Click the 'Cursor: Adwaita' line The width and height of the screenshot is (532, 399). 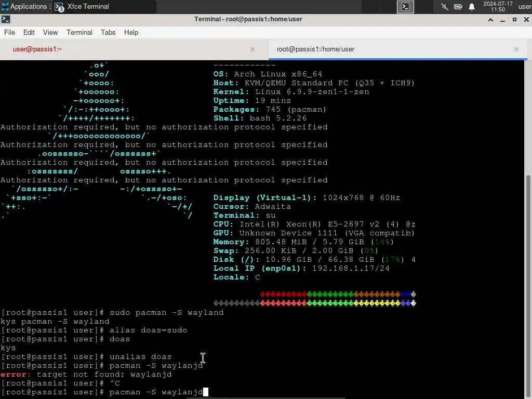[x=252, y=206]
